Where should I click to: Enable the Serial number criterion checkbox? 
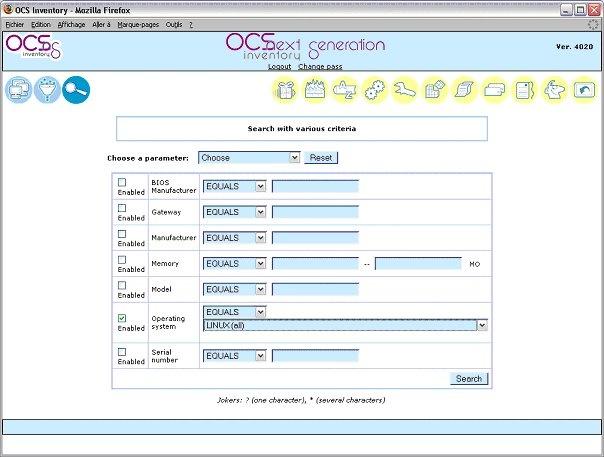[x=122, y=352]
